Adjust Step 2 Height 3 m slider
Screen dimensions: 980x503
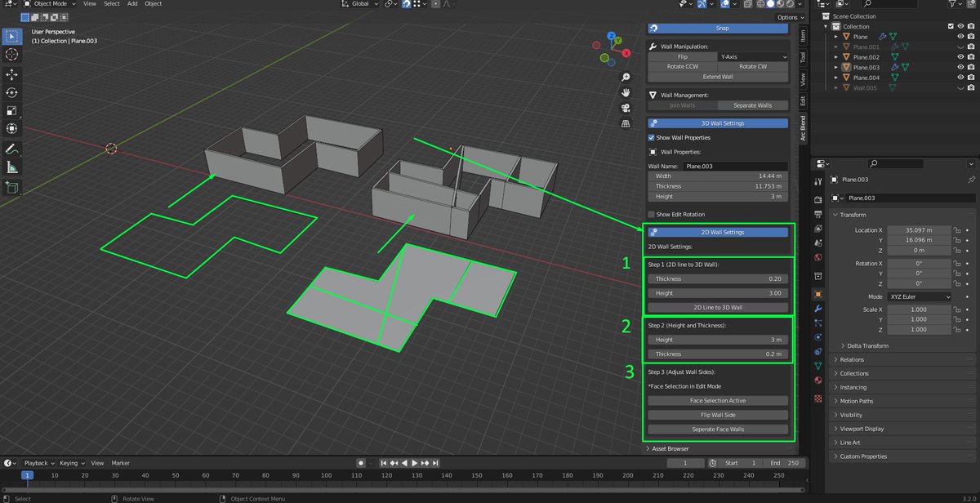718,340
